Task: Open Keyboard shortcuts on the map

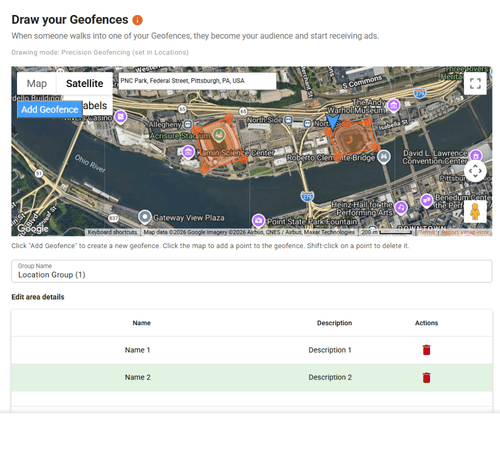Action: tap(112, 232)
